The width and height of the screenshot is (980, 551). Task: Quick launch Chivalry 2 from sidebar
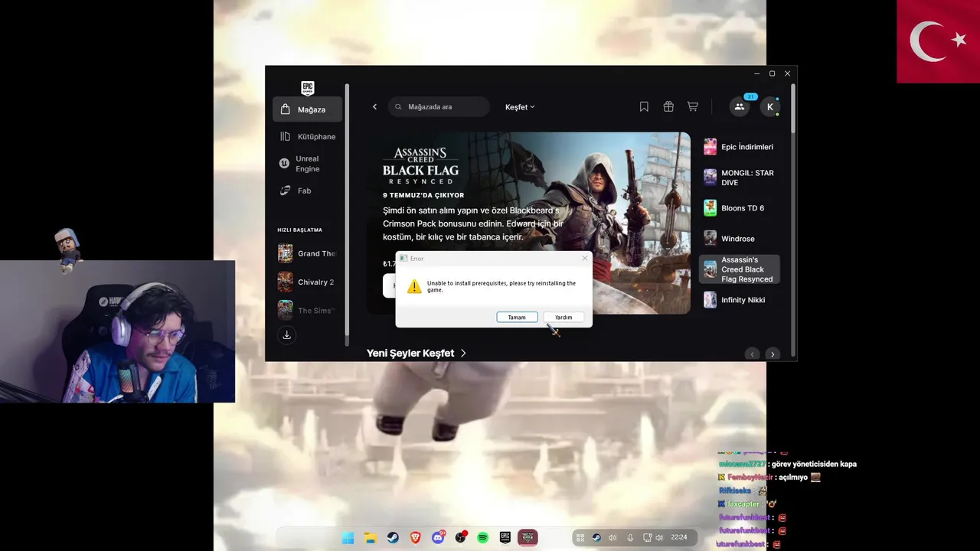307,282
